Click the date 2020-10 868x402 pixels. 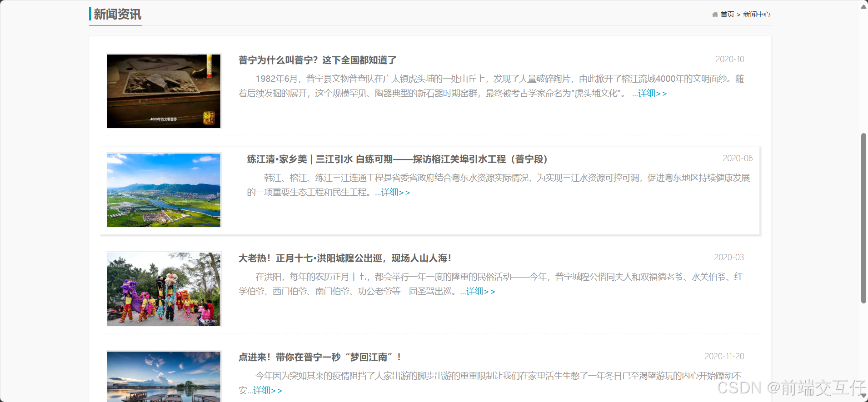730,60
